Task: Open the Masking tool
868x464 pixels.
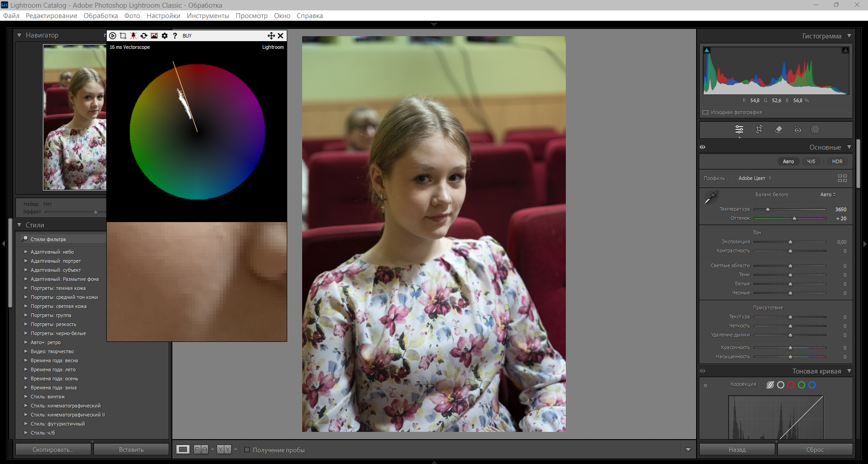Action: (x=815, y=130)
